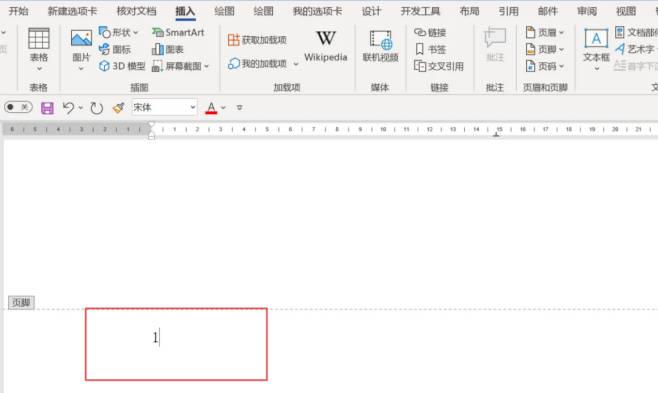Insert a 3D 模型
This screenshot has height=393, width=658.
point(122,66)
